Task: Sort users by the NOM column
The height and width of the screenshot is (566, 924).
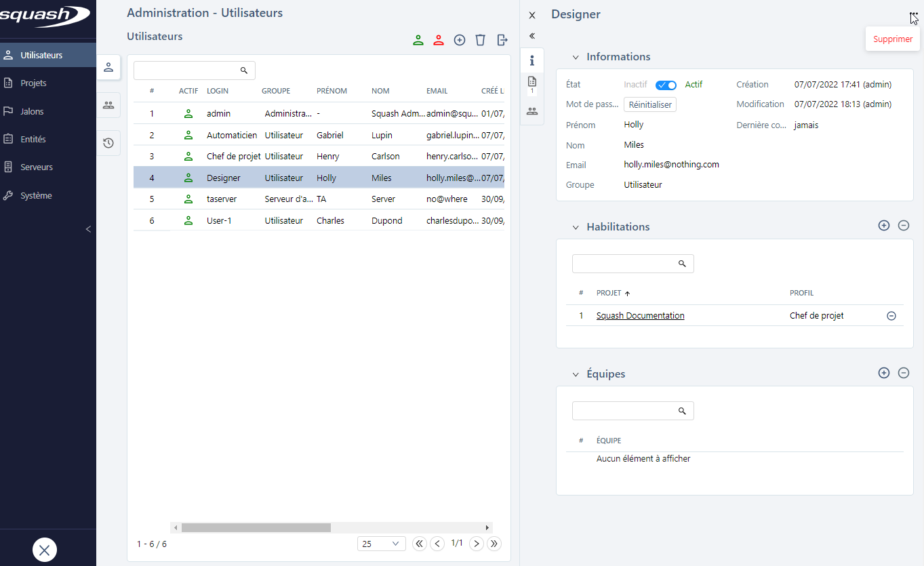Action: pyautogui.click(x=380, y=91)
